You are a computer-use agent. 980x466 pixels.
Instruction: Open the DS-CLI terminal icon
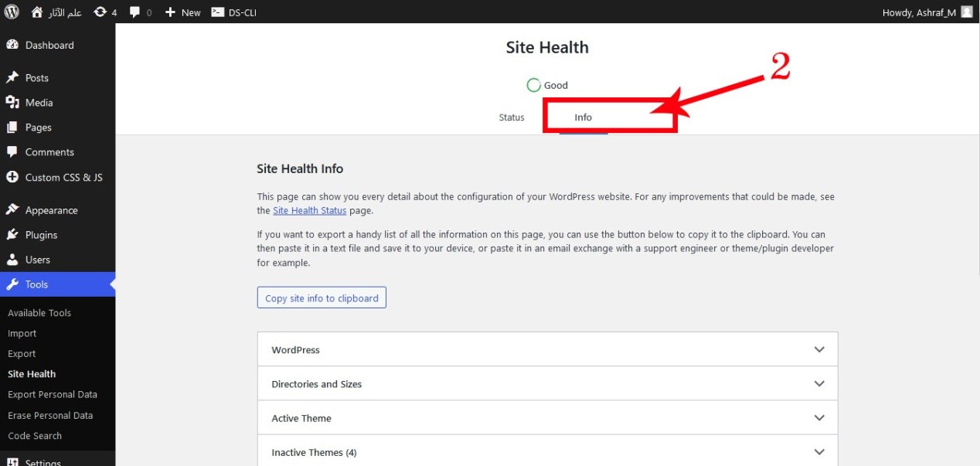(218, 12)
